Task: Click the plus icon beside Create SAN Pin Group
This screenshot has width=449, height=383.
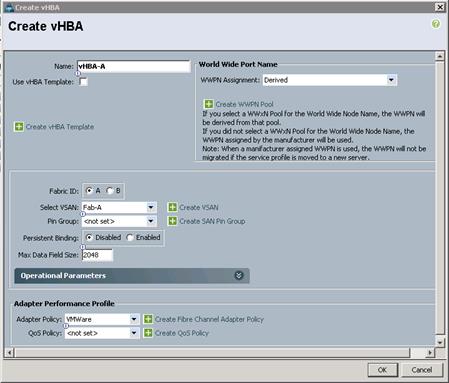Action: 172,221
